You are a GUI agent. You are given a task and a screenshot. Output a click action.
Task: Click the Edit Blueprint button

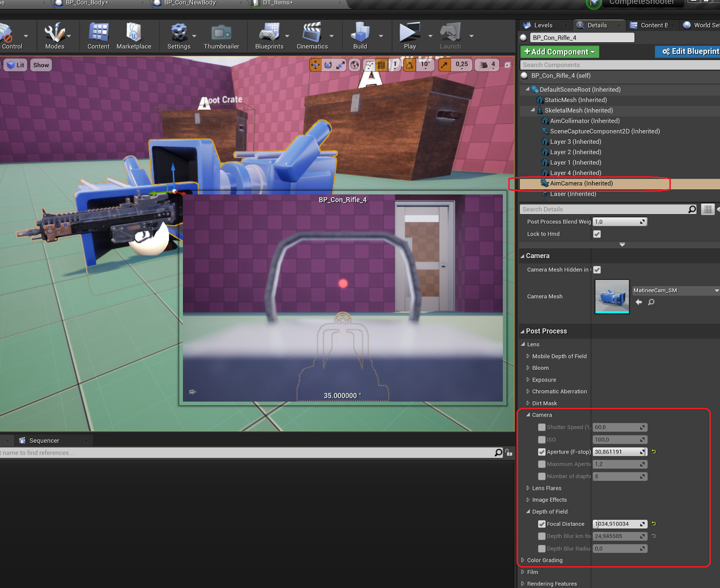click(690, 52)
